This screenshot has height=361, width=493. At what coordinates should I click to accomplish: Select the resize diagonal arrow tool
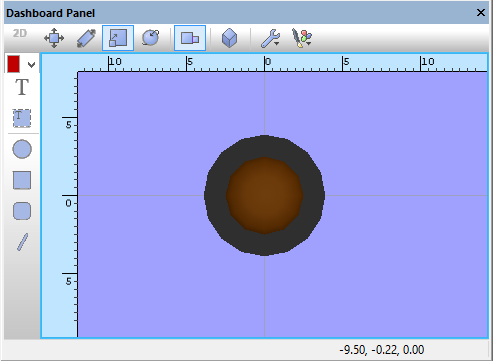(x=86, y=38)
